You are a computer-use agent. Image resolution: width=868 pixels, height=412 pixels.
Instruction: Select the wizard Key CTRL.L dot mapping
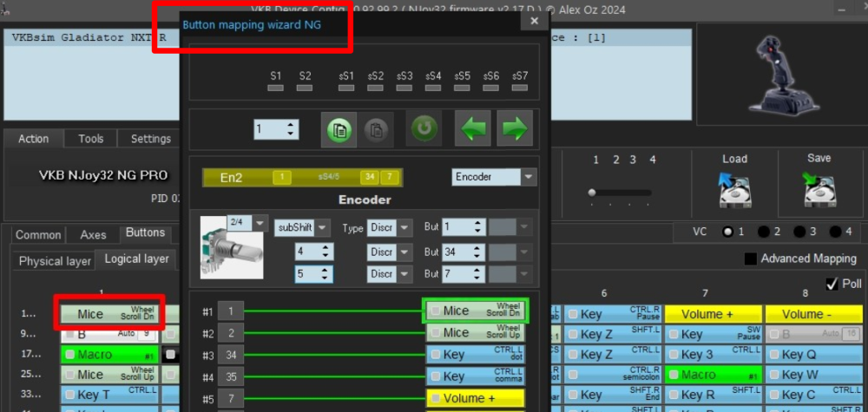pyautogui.click(x=475, y=355)
